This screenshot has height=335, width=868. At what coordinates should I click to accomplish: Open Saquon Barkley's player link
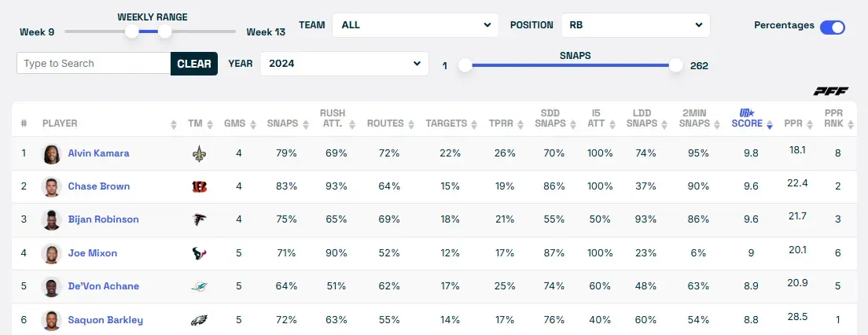105,320
